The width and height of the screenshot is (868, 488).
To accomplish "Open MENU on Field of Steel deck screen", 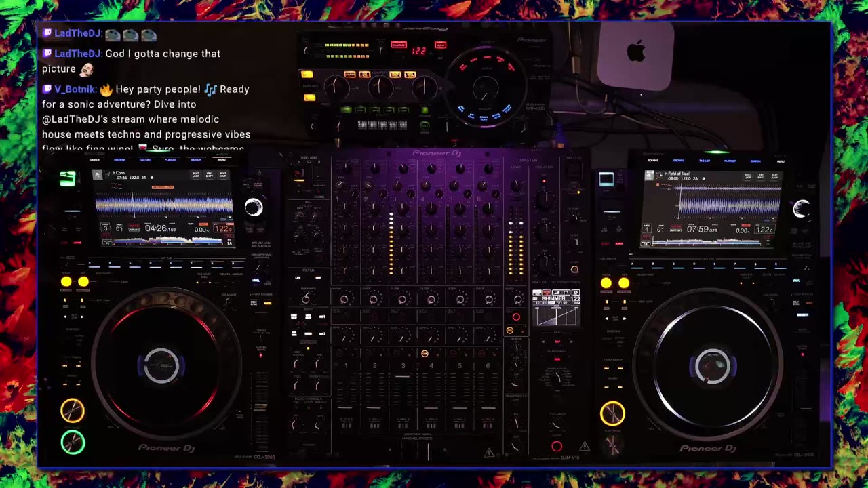I will 781,161.
